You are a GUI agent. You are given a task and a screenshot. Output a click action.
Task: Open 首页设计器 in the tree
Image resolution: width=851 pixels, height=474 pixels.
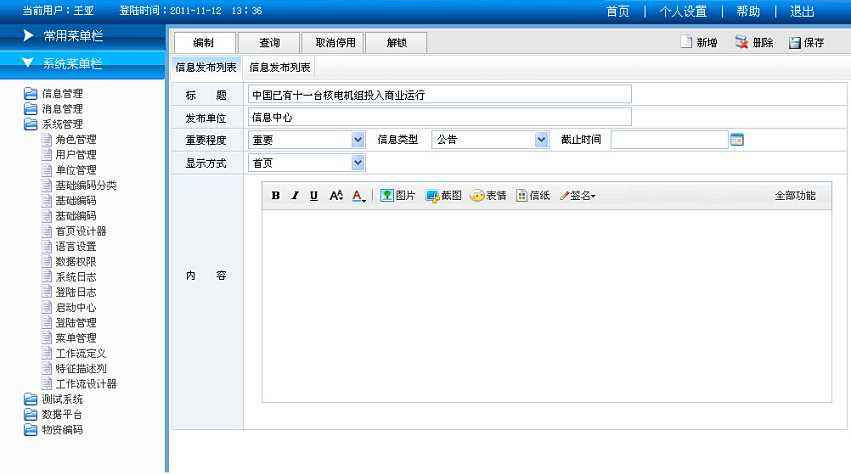coord(75,231)
